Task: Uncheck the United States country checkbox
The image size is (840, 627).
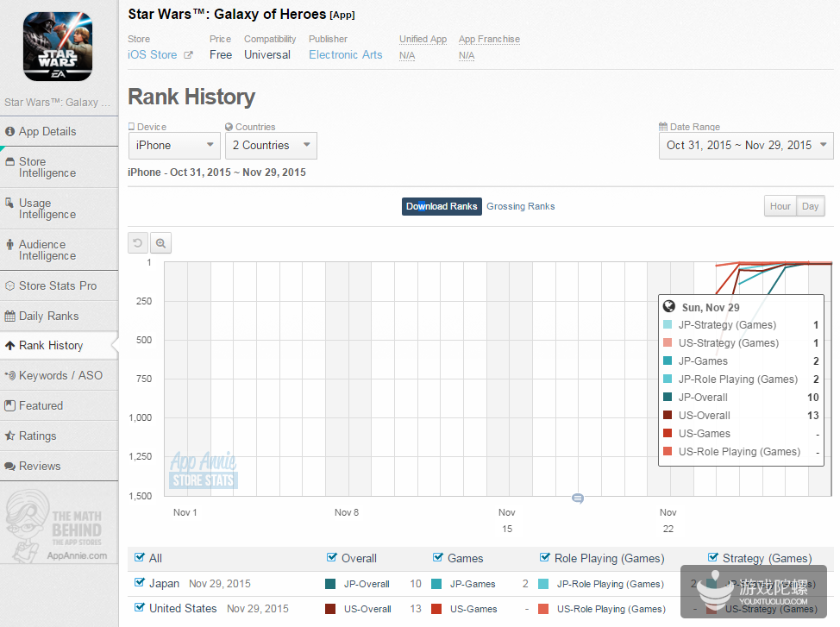Action: (140, 608)
